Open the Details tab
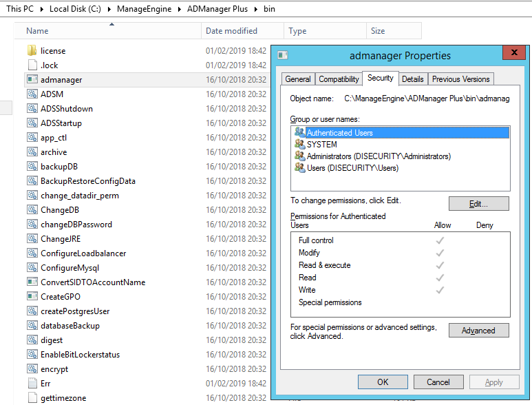This screenshot has width=532, height=405. pyautogui.click(x=412, y=79)
